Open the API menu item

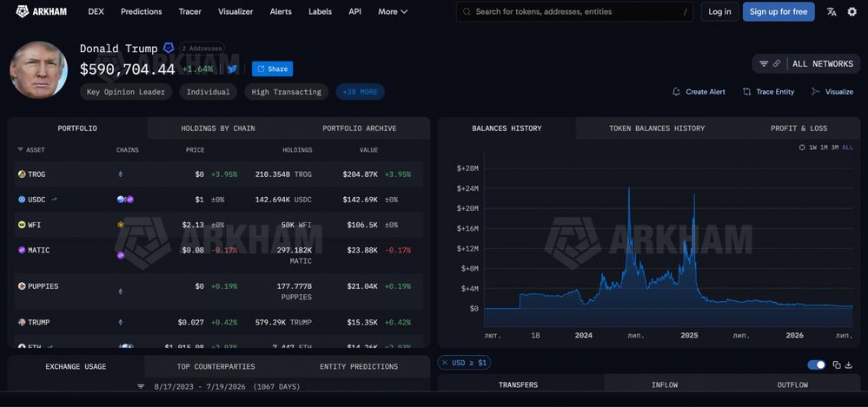pyautogui.click(x=354, y=11)
